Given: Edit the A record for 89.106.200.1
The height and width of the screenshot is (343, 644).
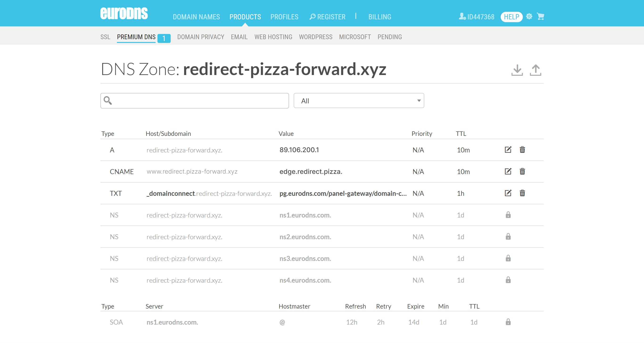Looking at the screenshot, I should click(x=508, y=150).
